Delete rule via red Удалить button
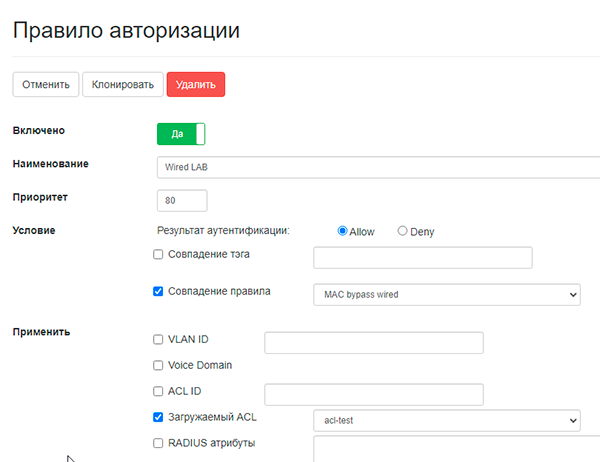The height and width of the screenshot is (462, 600). click(196, 84)
